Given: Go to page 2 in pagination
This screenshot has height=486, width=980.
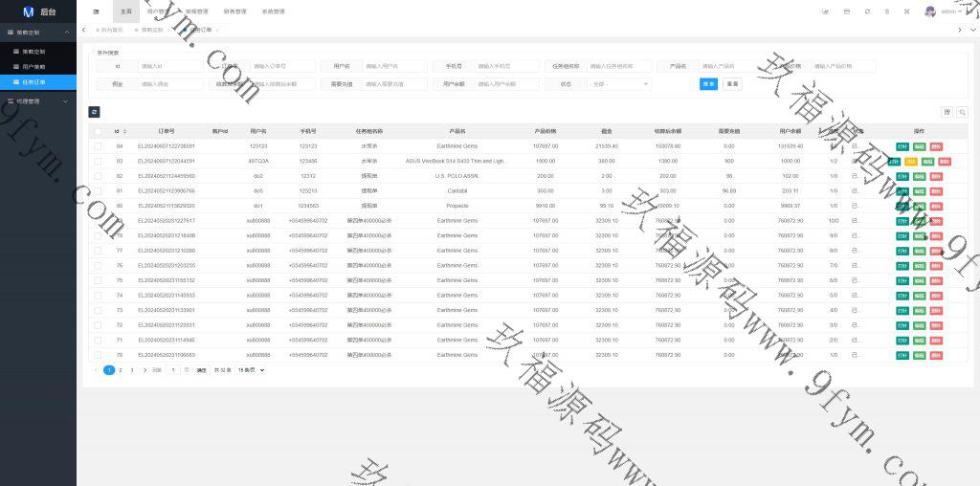Looking at the screenshot, I should point(121,369).
